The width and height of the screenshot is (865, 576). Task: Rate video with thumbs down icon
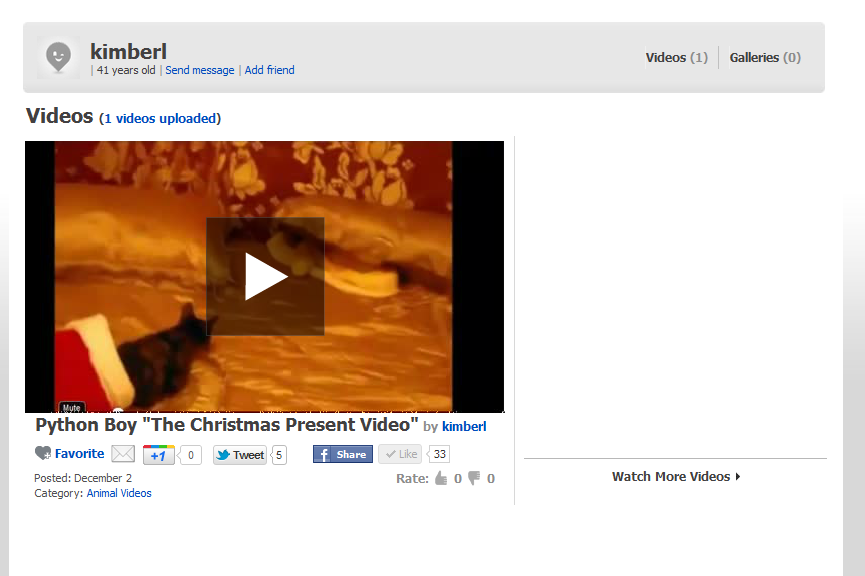474,478
